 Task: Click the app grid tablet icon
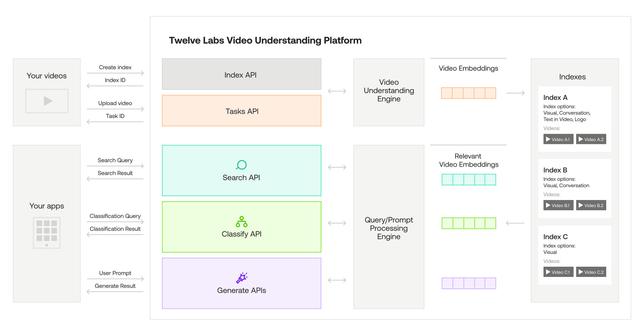[47, 233]
